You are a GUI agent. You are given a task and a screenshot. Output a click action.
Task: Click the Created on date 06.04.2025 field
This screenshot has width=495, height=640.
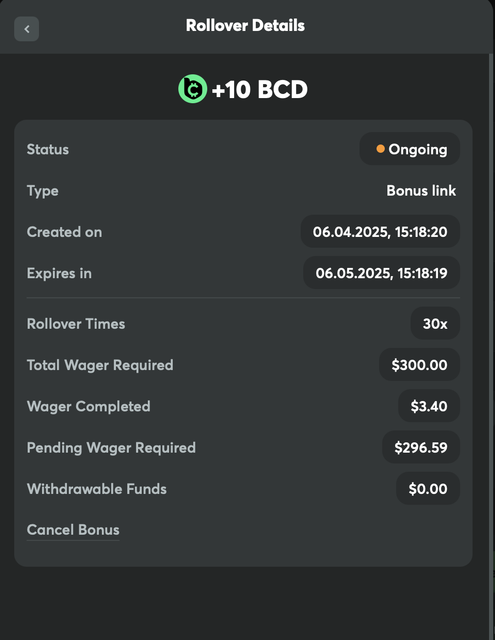(380, 231)
